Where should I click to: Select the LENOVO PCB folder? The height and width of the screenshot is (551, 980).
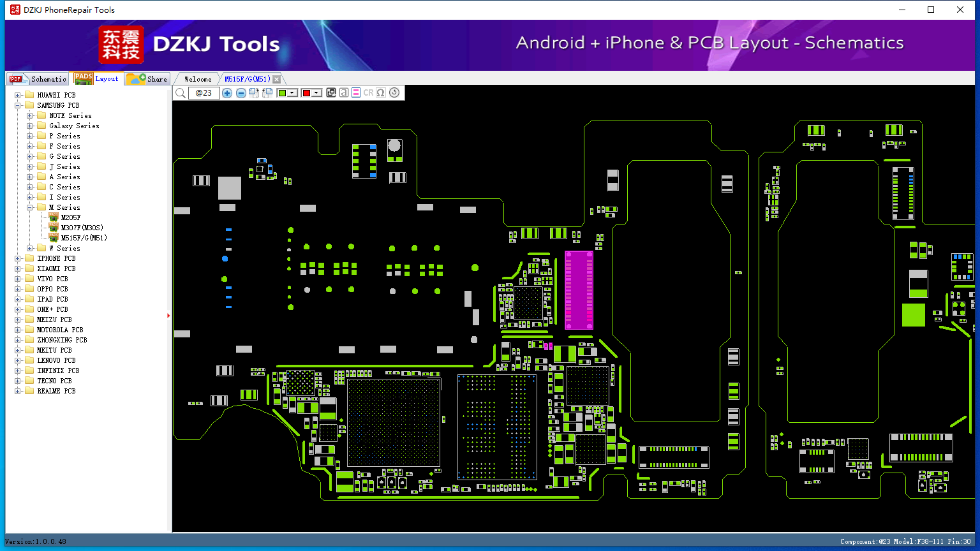pos(56,360)
